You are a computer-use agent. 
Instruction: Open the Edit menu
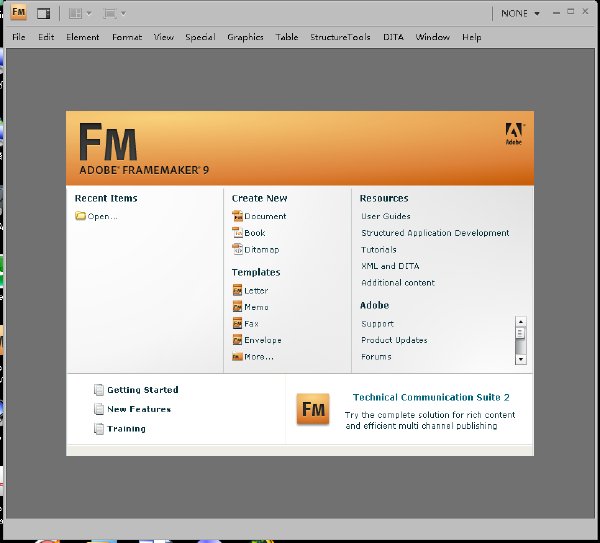(46, 37)
